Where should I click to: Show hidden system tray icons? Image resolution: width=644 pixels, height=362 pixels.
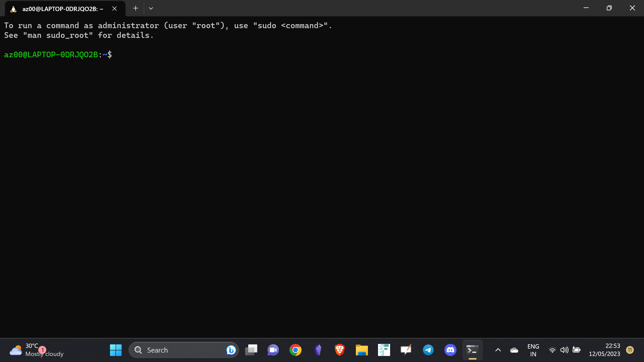[x=498, y=350]
